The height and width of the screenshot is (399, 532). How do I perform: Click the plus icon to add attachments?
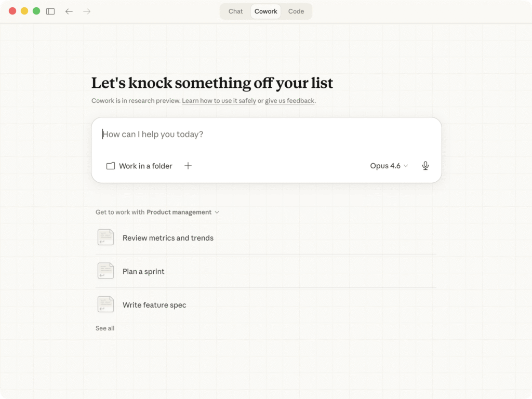tap(188, 166)
